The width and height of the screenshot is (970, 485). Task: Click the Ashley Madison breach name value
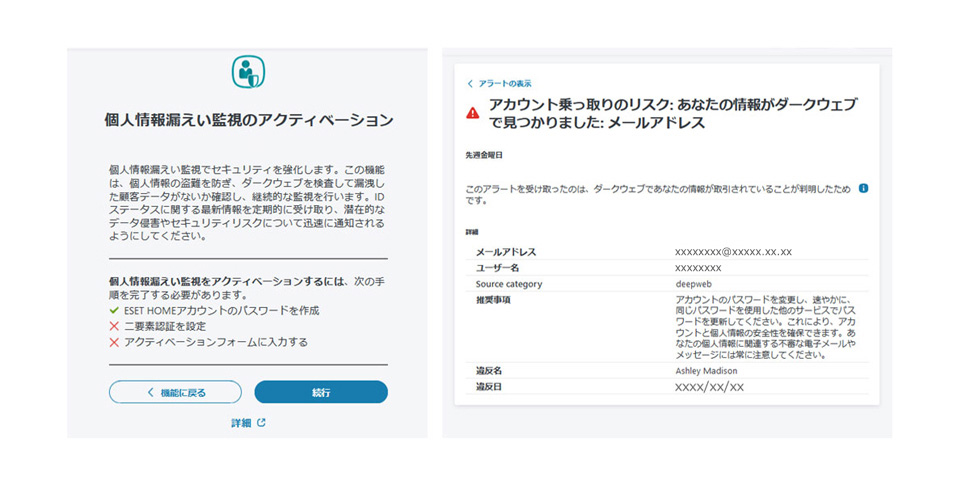point(706,371)
